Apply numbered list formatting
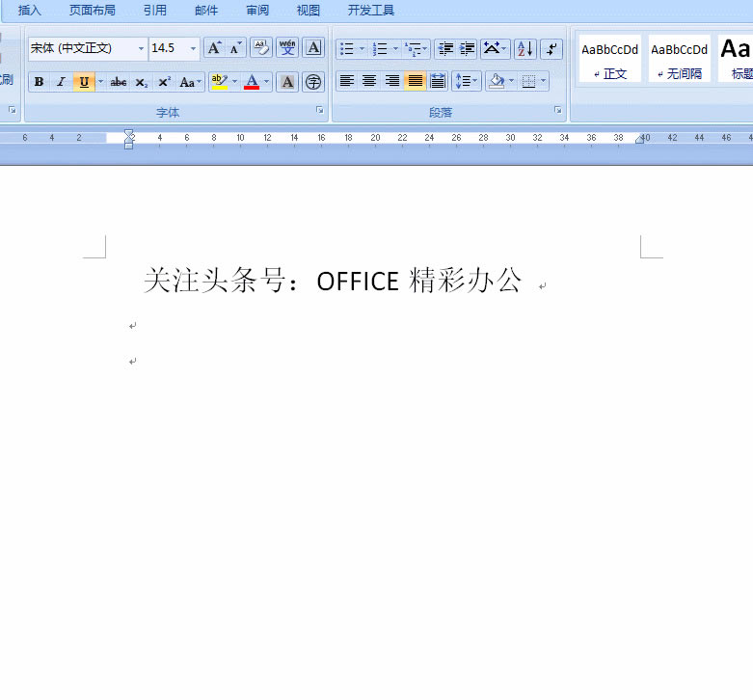The image size is (753, 700). (380, 48)
